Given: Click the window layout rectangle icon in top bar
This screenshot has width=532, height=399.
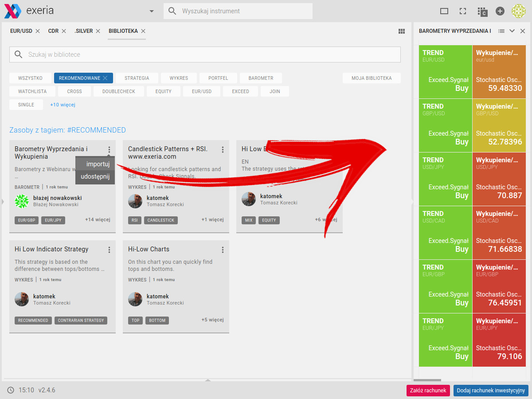Looking at the screenshot, I should 444,11.
